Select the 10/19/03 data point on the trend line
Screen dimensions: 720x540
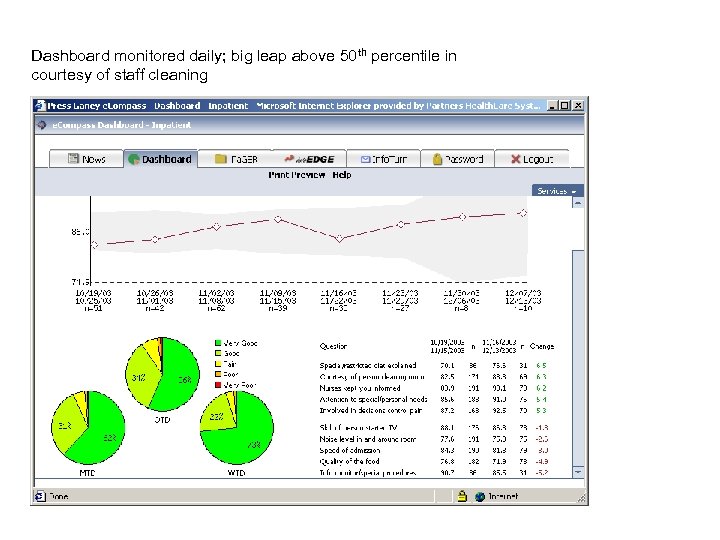click(x=94, y=245)
